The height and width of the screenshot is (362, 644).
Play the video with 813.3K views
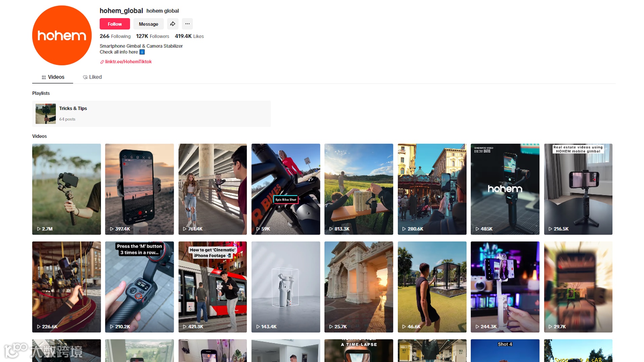pyautogui.click(x=359, y=189)
